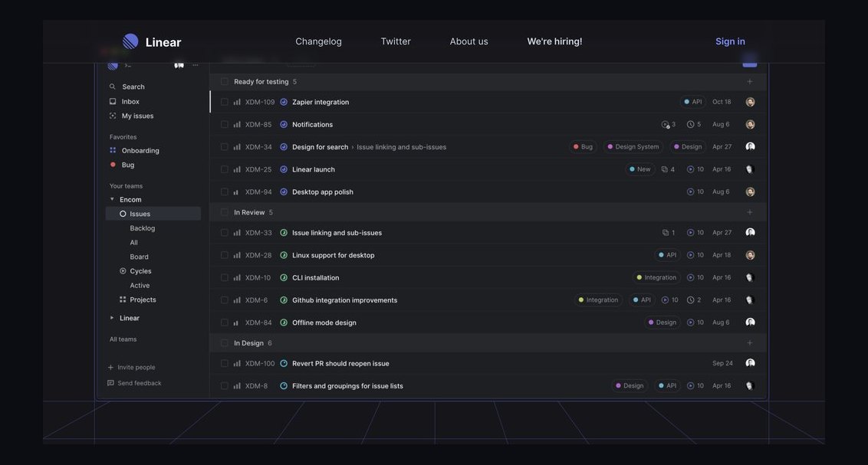Collapse the Encom team tree
Viewport: 868px width, 465px height.
tap(112, 199)
